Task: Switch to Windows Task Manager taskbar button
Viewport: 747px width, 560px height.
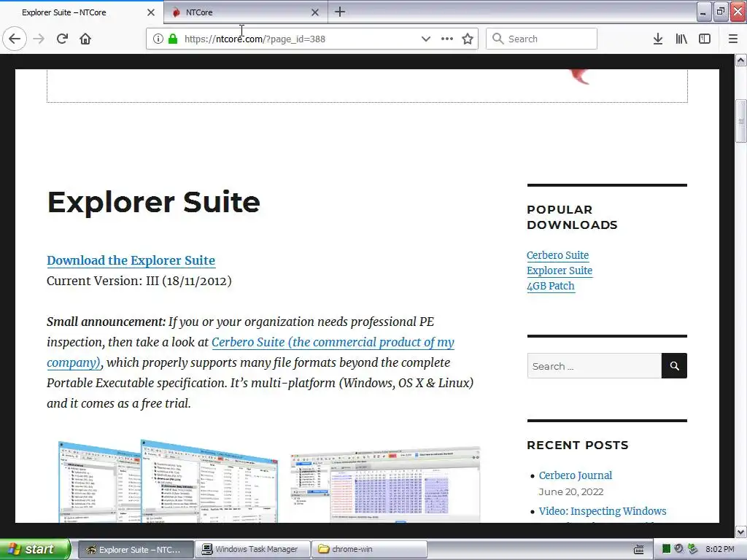Action: point(252,550)
